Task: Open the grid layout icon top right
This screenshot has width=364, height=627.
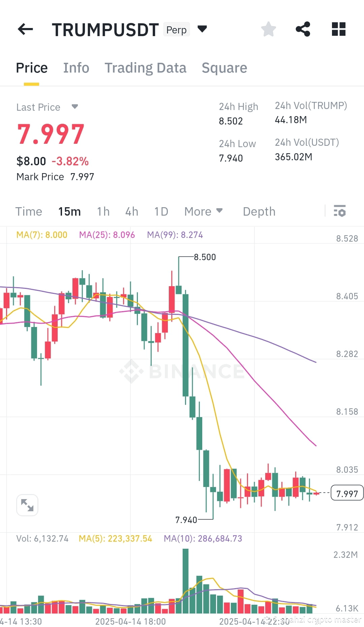Action: pos(338,29)
